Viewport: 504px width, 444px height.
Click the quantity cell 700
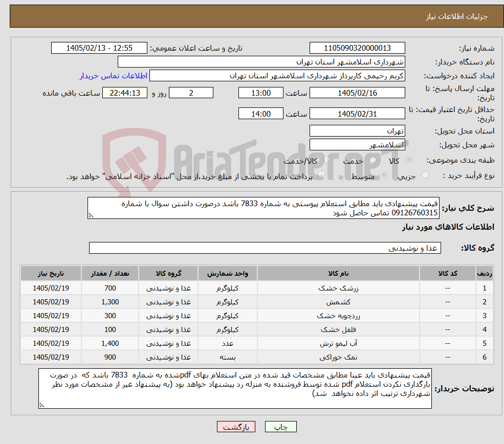pos(110,288)
